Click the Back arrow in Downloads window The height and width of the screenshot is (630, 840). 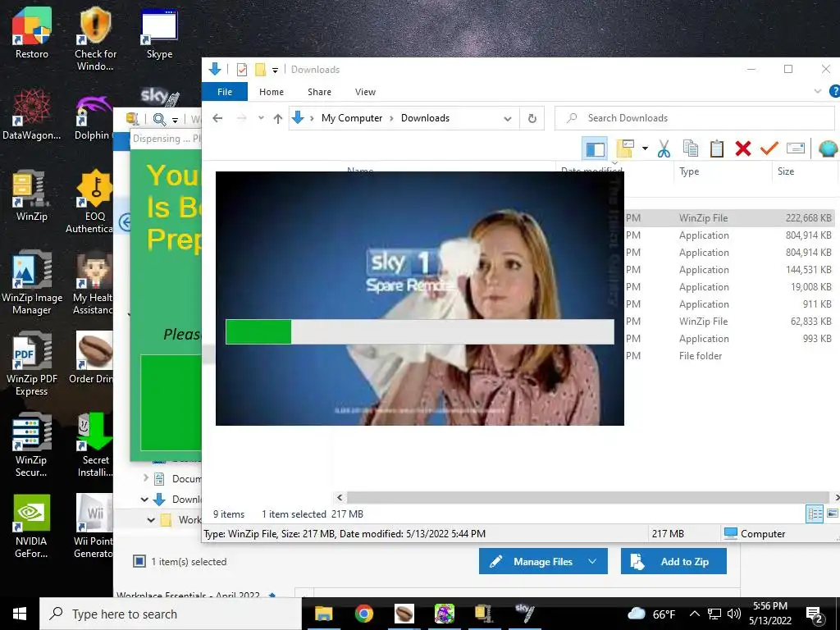click(x=217, y=118)
